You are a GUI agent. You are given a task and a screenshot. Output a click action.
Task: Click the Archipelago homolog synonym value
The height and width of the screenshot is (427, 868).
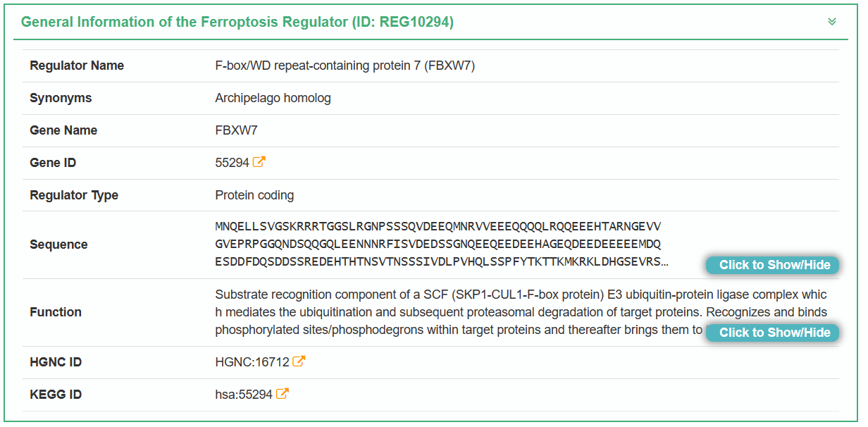pyautogui.click(x=273, y=98)
